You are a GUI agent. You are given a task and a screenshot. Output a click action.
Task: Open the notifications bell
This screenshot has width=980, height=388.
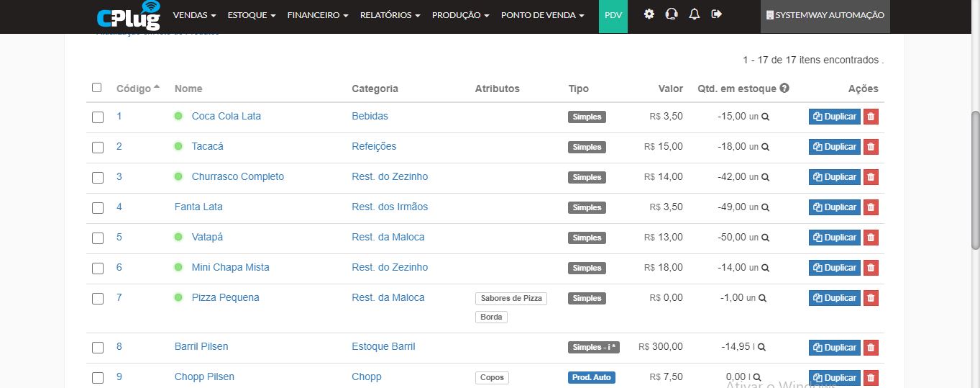[694, 14]
